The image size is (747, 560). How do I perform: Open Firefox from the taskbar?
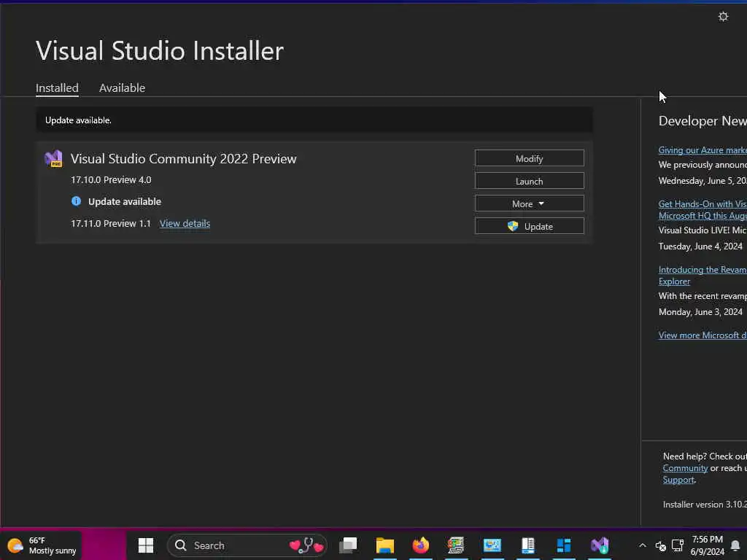(x=421, y=545)
